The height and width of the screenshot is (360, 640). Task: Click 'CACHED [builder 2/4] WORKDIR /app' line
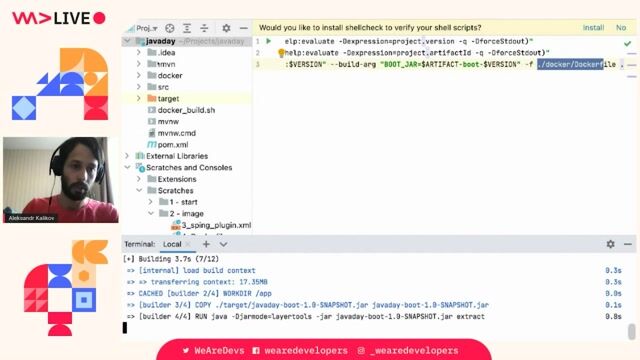click(x=205, y=293)
